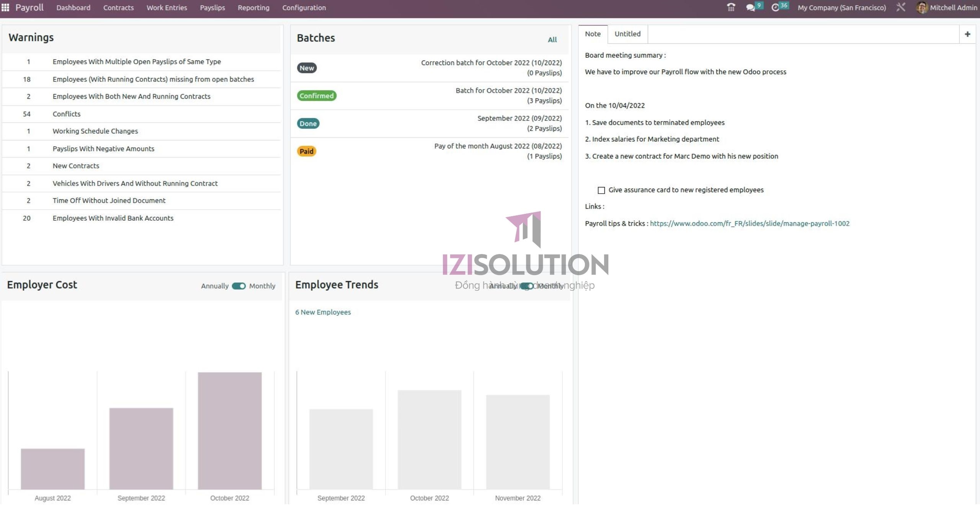Switch to the Untitled note tab

(x=627, y=34)
